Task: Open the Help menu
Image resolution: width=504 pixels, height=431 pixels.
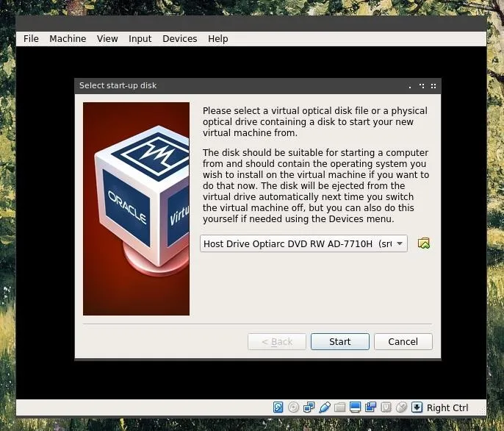Action: tap(218, 39)
